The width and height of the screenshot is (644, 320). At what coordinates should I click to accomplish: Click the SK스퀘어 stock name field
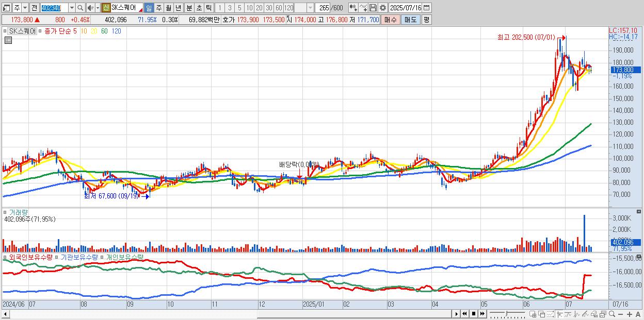tap(126, 8)
